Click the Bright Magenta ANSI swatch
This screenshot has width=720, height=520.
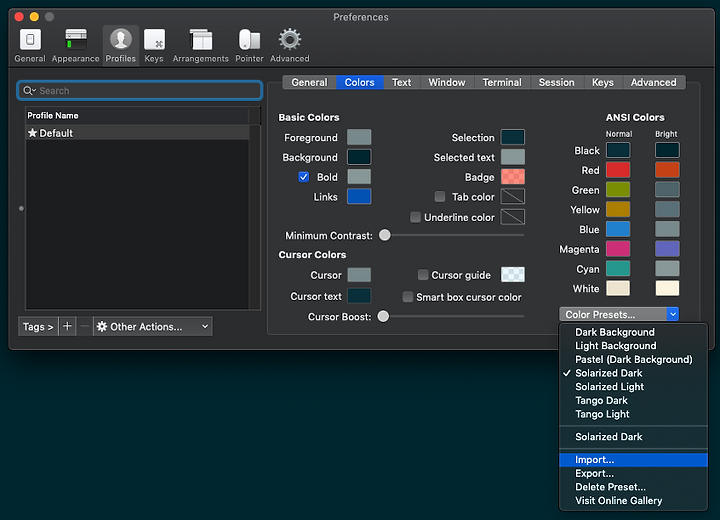tap(667, 249)
